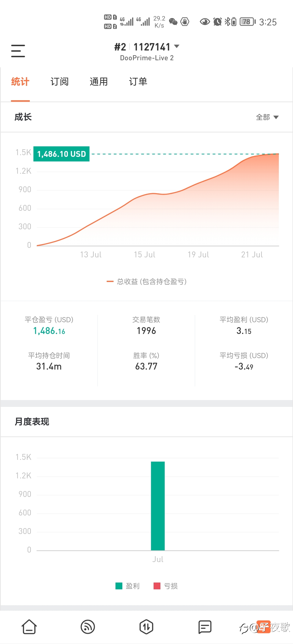Go to Home in bottom navigation
The width and height of the screenshot is (293, 644).
click(29, 627)
